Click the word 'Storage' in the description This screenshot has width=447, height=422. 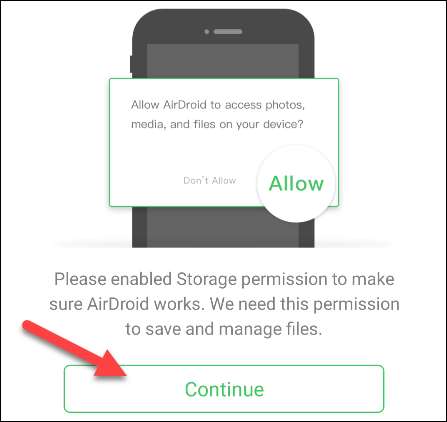coord(207,279)
